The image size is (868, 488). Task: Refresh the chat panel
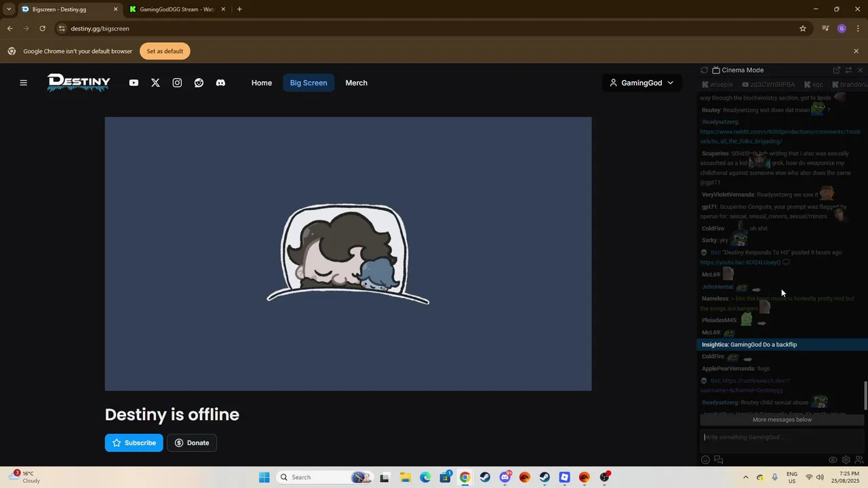pos(705,70)
